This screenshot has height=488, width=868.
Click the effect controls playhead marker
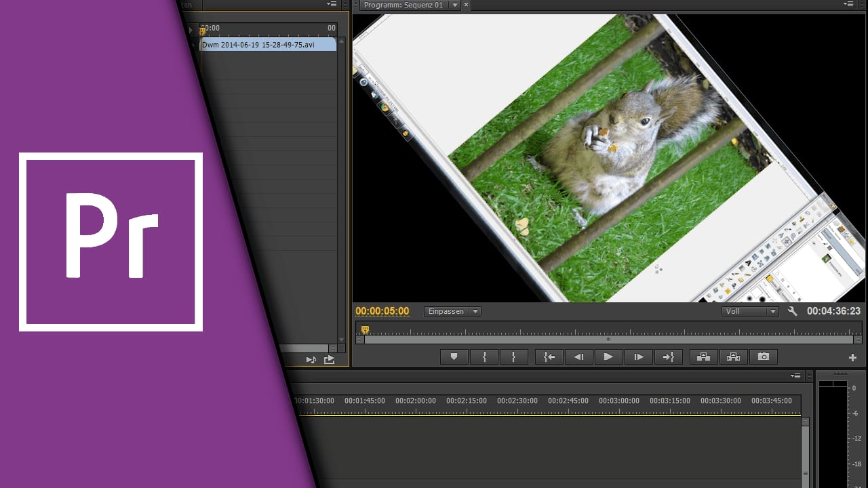coord(202,30)
